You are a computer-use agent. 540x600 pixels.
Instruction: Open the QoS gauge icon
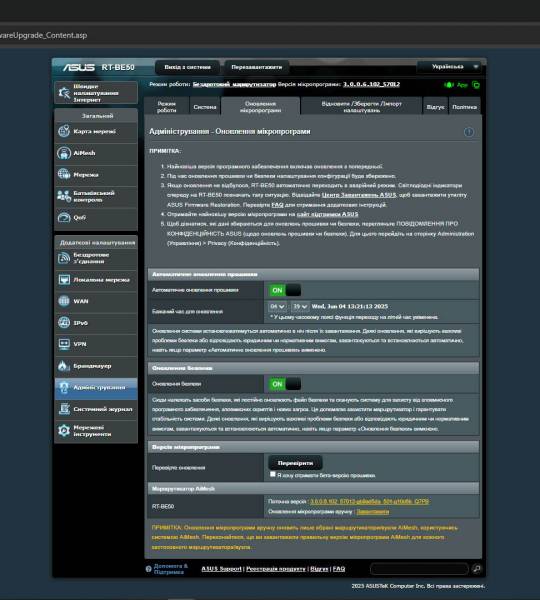[64, 217]
